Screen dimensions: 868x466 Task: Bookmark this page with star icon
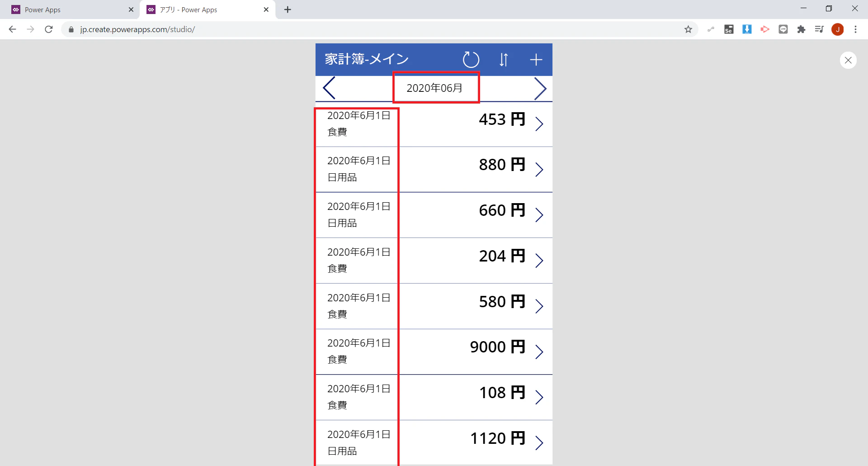click(688, 29)
